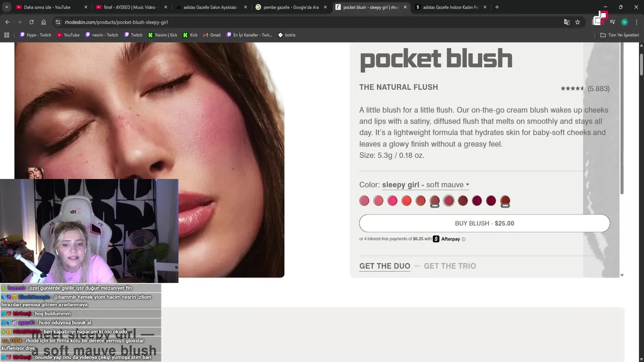This screenshot has height=362, width=644.
Task: Pick the sixth swatch with 'new' badge
Action: coord(435,201)
